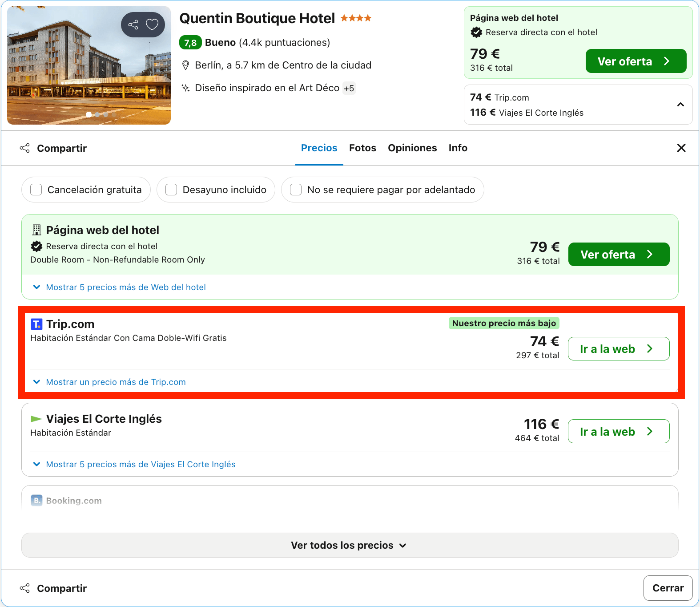Click top Ver oferta button for 79 €
This screenshot has height=607, width=700.
[x=636, y=61]
